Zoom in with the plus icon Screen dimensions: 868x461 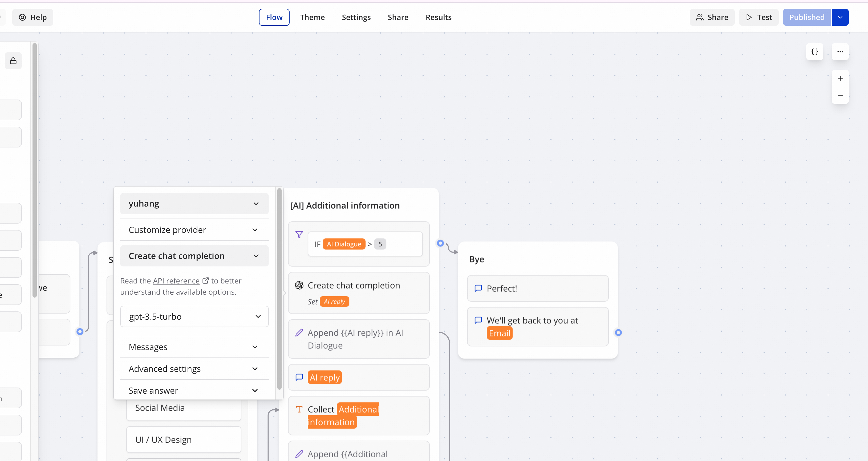[x=840, y=79]
